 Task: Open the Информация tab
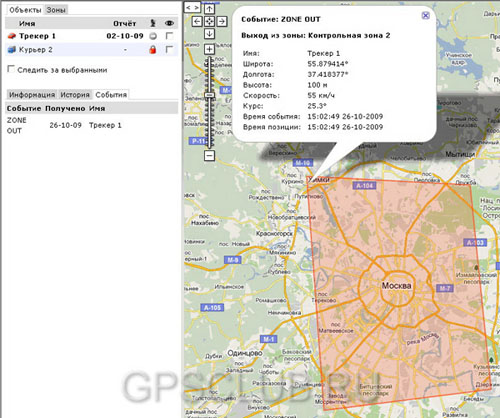[32, 95]
